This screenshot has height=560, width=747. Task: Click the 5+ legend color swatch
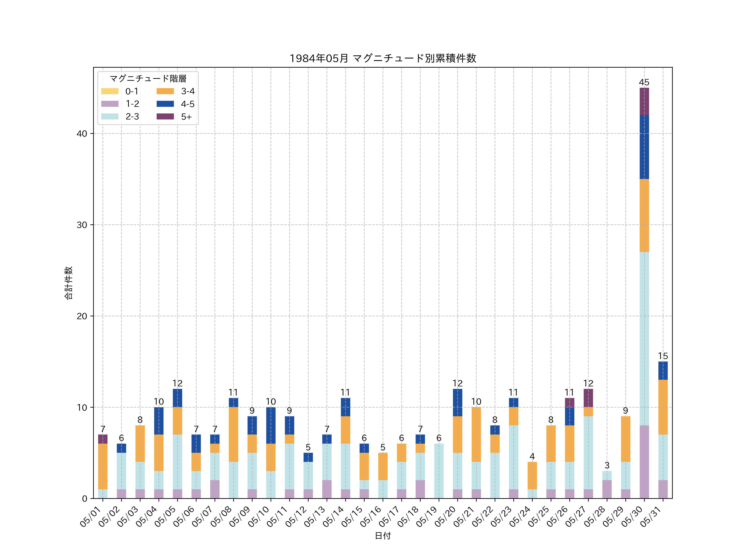(x=165, y=116)
